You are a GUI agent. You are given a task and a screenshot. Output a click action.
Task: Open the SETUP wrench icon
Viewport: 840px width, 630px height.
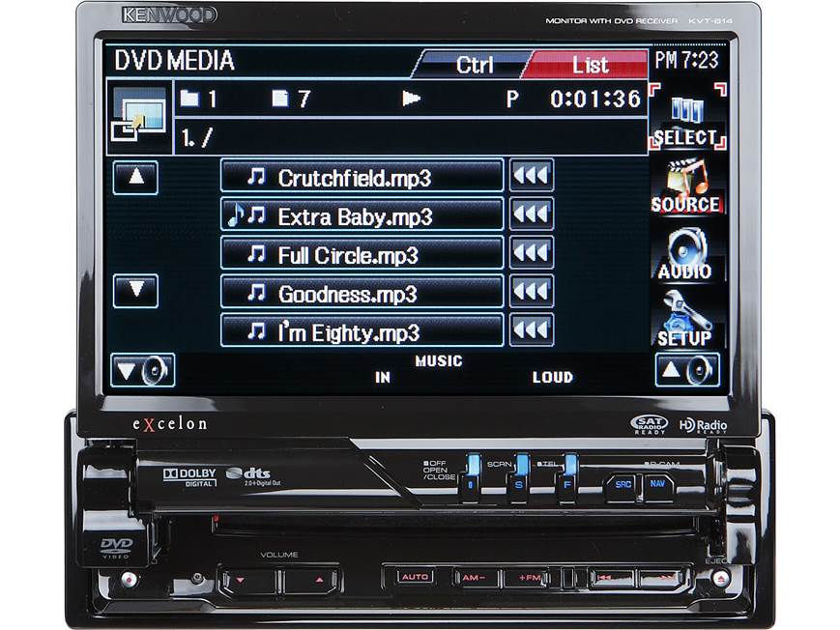tap(685, 320)
